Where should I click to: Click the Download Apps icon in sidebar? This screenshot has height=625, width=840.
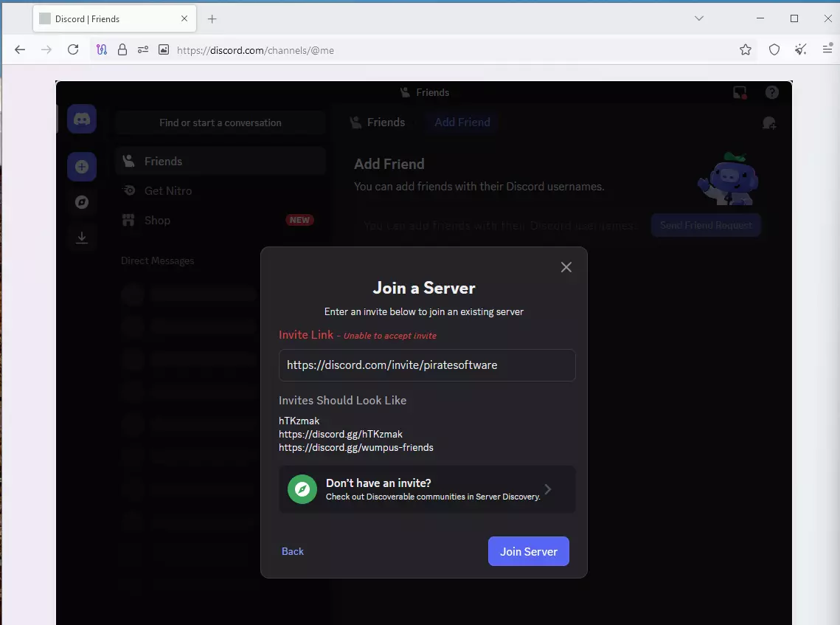point(81,238)
